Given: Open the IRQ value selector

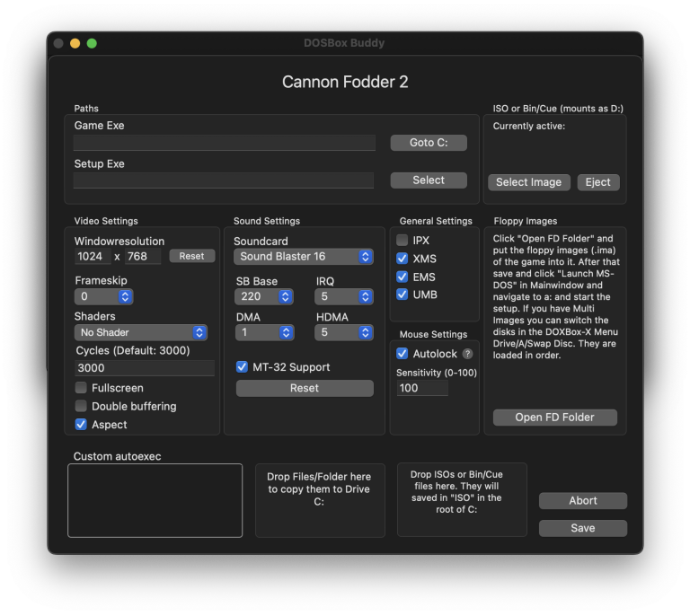Looking at the screenshot, I should [x=344, y=297].
